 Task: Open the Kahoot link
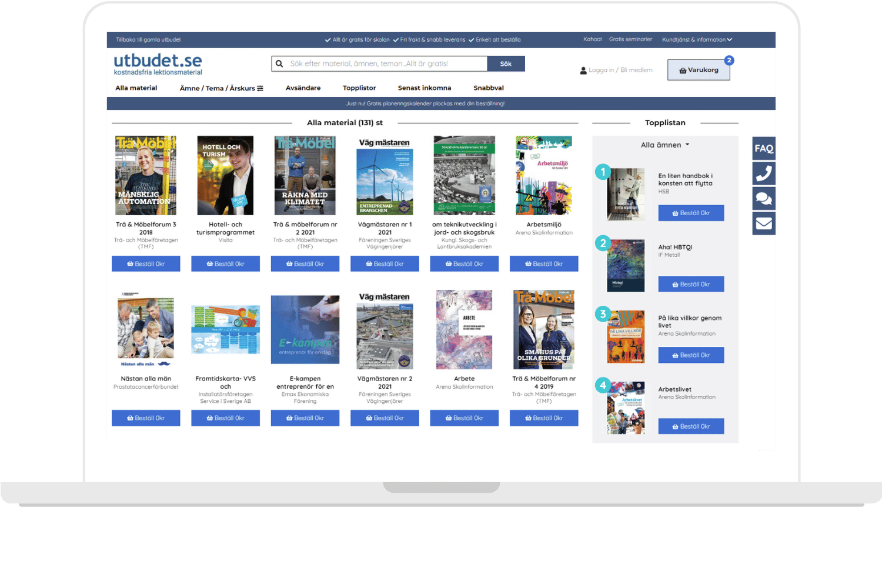tap(593, 39)
